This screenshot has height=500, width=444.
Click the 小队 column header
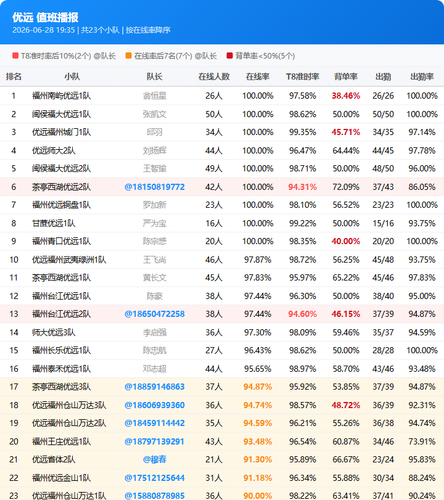coord(72,77)
